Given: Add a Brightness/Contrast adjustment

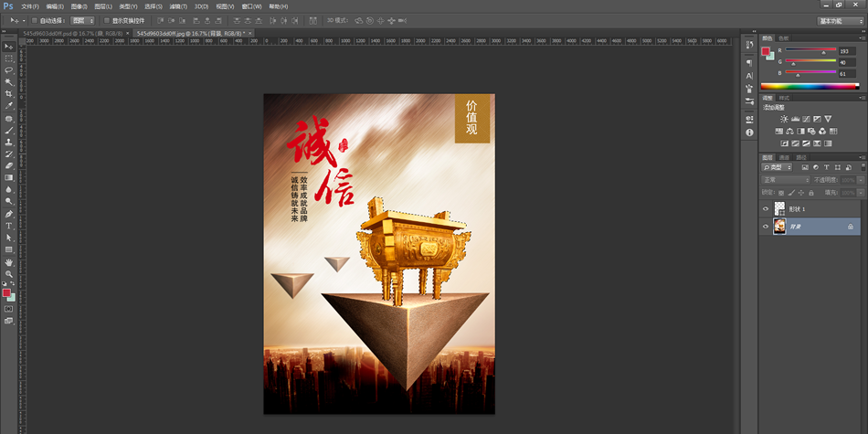Looking at the screenshot, I should [784, 119].
